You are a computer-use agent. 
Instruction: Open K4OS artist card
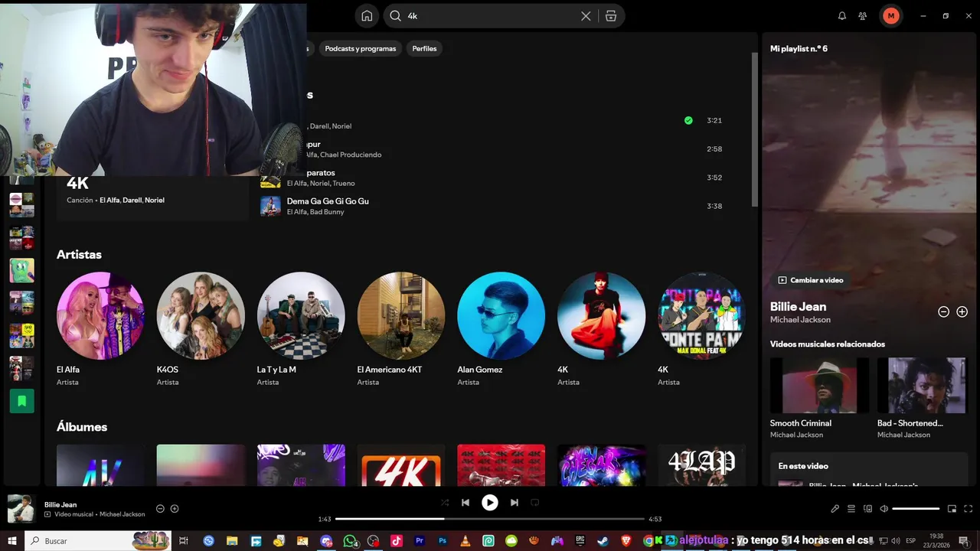[x=201, y=329]
